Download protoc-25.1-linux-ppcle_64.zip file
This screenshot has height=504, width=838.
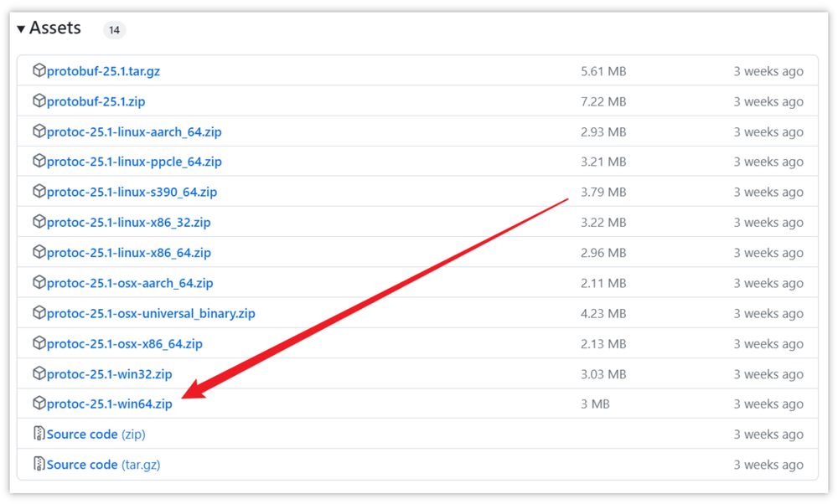(x=134, y=162)
